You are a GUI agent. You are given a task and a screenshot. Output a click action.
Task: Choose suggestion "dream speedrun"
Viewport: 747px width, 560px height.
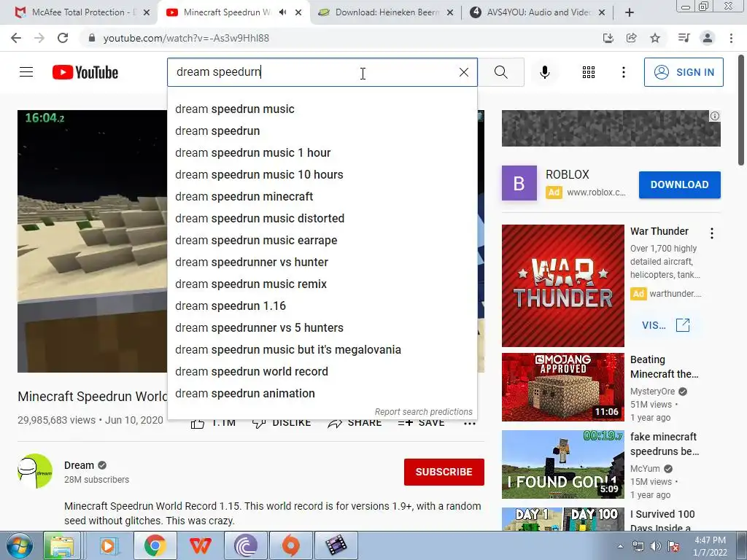(322, 131)
